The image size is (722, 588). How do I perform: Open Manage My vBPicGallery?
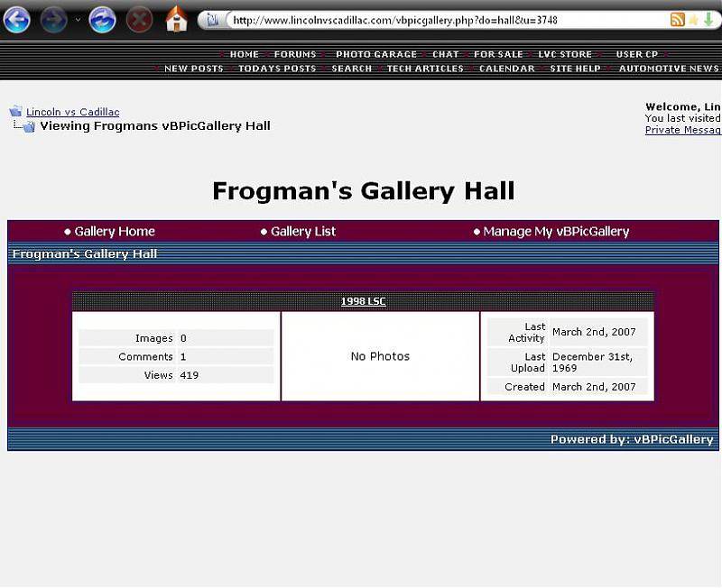(x=555, y=232)
